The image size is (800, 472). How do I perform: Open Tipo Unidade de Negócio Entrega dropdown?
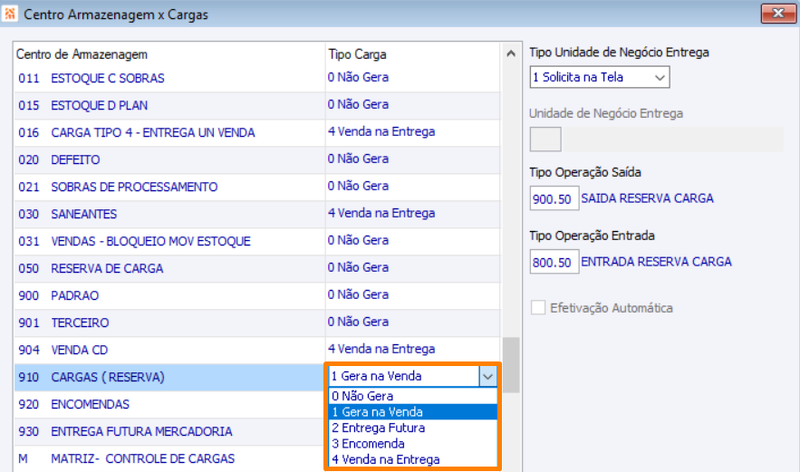pos(599,77)
